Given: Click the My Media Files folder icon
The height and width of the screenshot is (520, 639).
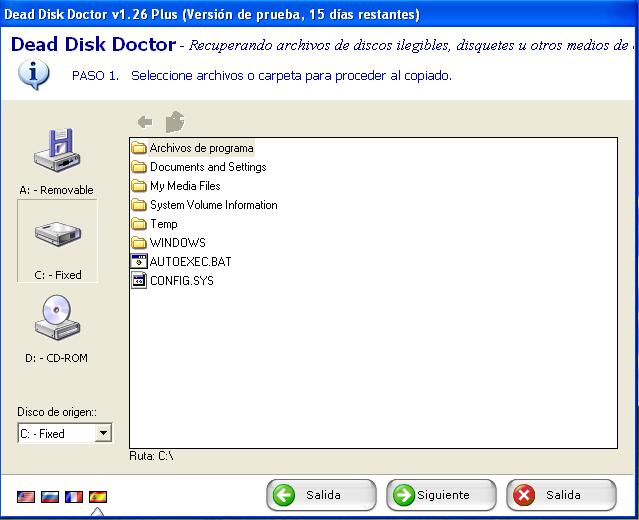Looking at the screenshot, I should [x=139, y=185].
